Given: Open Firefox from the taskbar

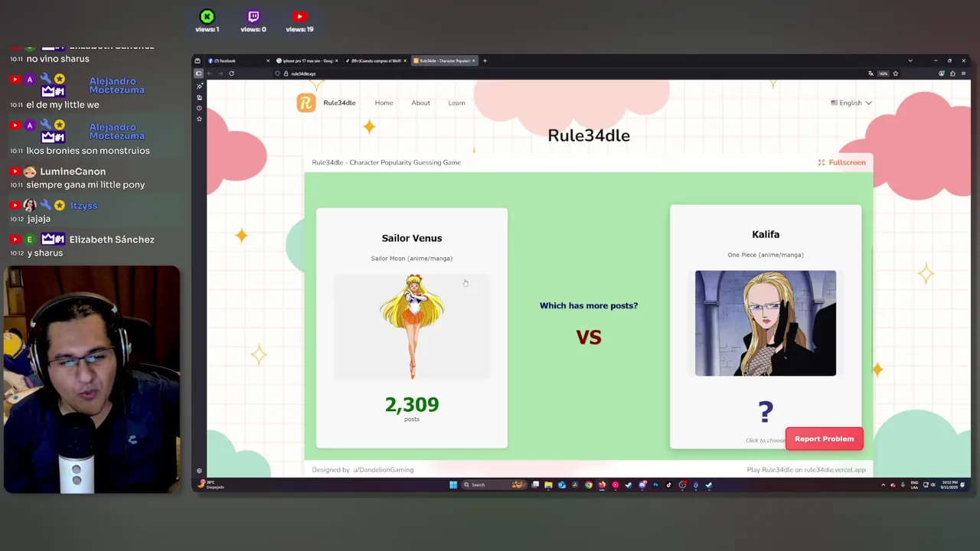Looking at the screenshot, I should tap(603, 484).
